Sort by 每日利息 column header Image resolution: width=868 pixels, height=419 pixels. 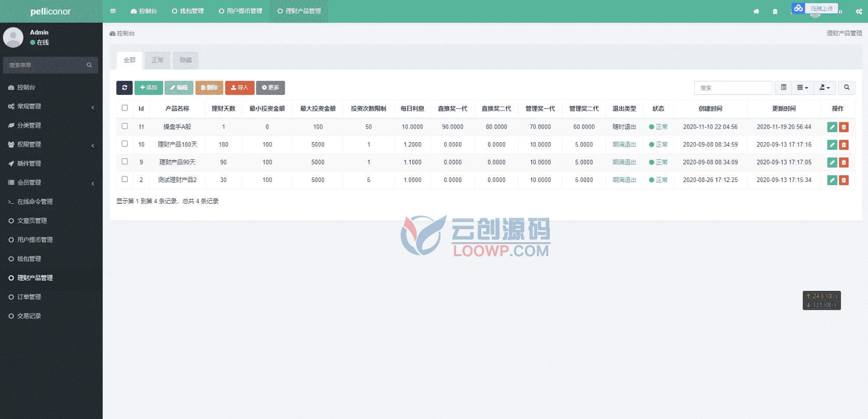tap(412, 108)
